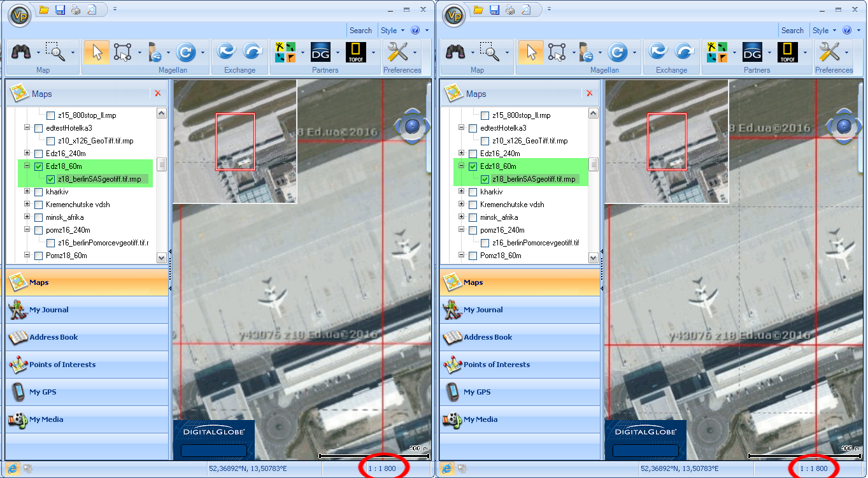
Task: Expand the Kremenchutske vdsh tree node in the left window
Action: tap(27, 205)
